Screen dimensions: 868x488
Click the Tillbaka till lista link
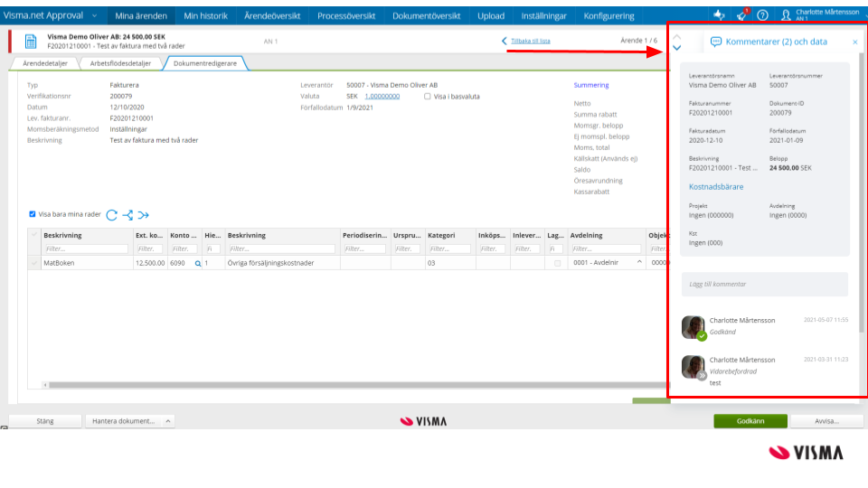click(x=531, y=41)
